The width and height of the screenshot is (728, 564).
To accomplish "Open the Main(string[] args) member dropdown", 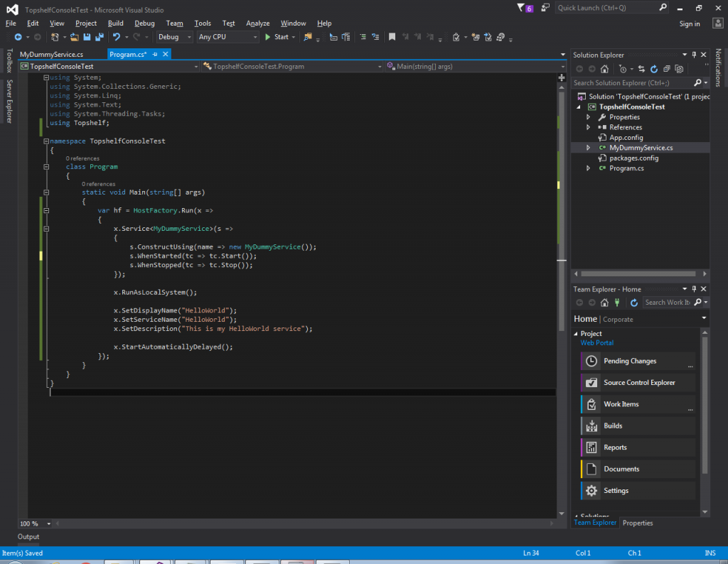I will [x=476, y=67].
